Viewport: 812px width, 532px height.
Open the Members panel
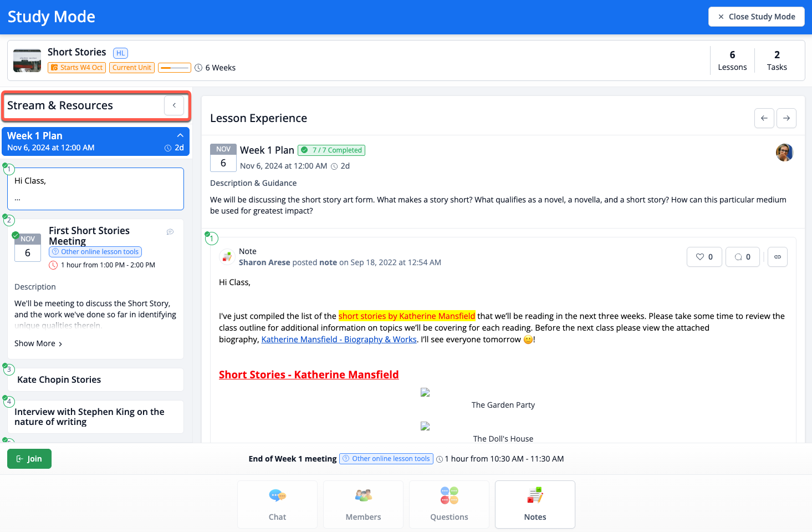[363, 504]
